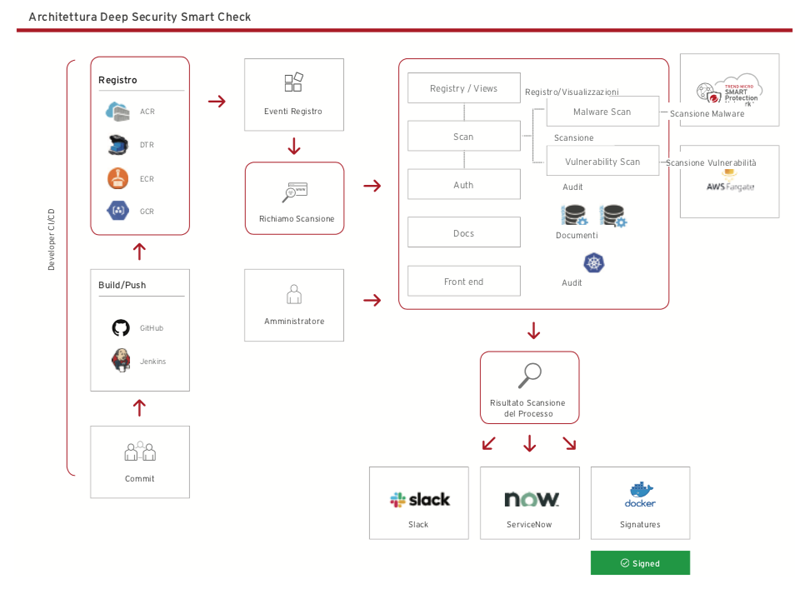Click the Scan component box
The height and width of the screenshot is (594, 800).
point(464,136)
